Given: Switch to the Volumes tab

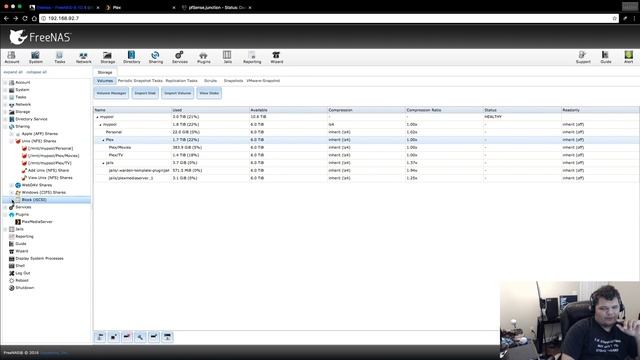Looking at the screenshot, I should (105, 81).
